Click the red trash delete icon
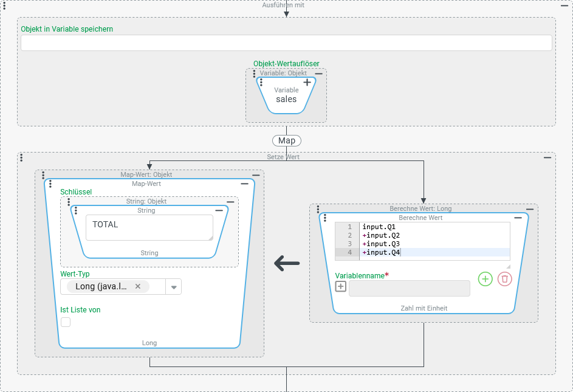This screenshot has height=392, width=573. pos(505,279)
